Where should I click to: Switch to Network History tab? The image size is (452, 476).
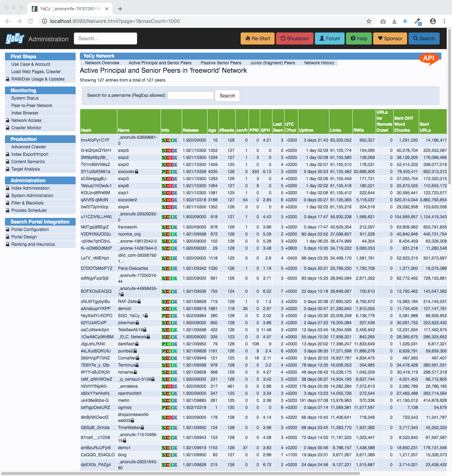(x=319, y=63)
